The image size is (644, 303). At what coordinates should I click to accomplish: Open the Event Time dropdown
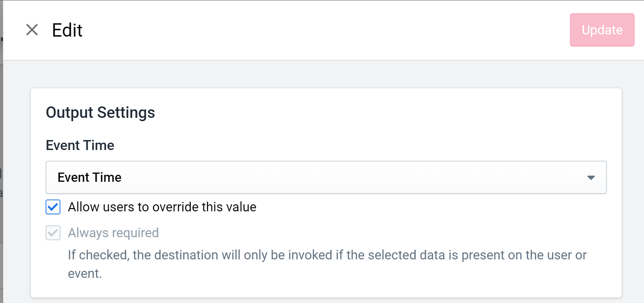(x=326, y=177)
